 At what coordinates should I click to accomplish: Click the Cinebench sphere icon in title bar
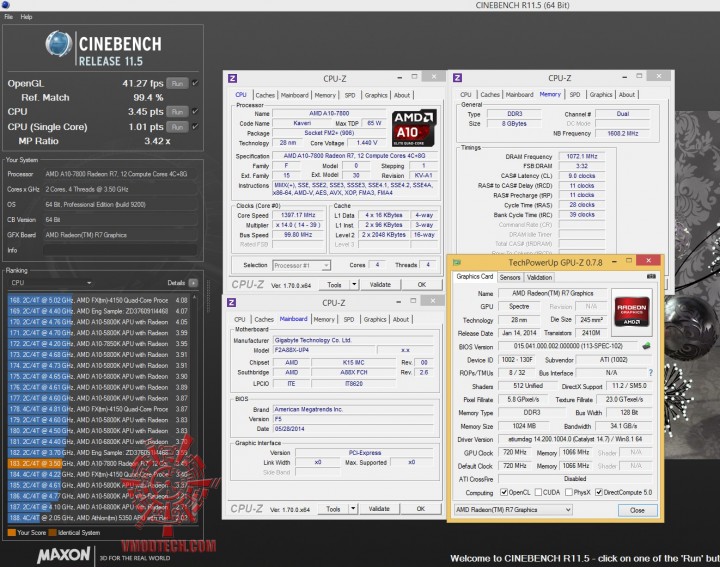(6, 5)
